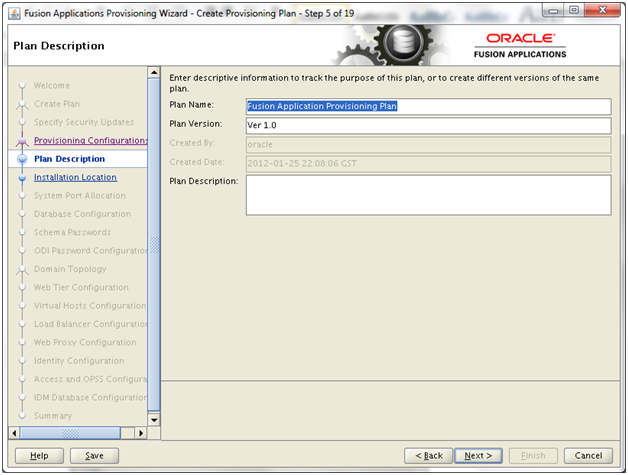Go back with the Back button
This screenshot has height=475, width=628.
click(429, 456)
